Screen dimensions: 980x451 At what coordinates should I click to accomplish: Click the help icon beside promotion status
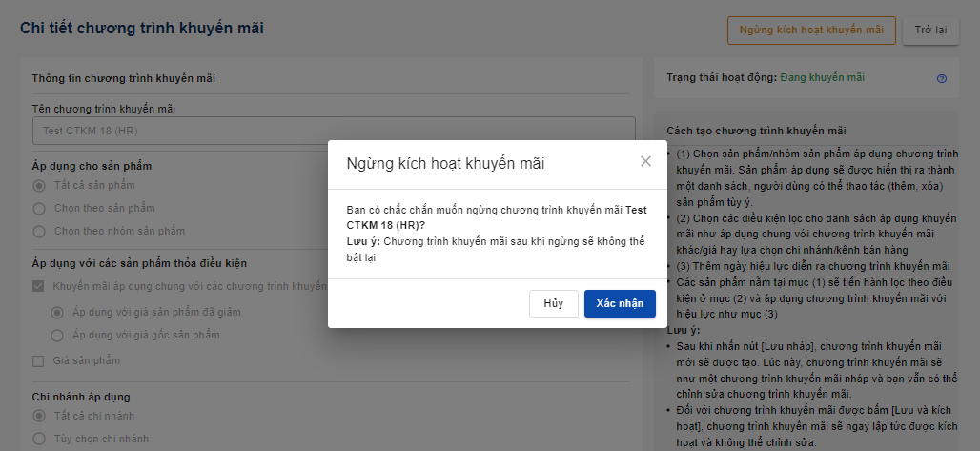click(x=942, y=78)
